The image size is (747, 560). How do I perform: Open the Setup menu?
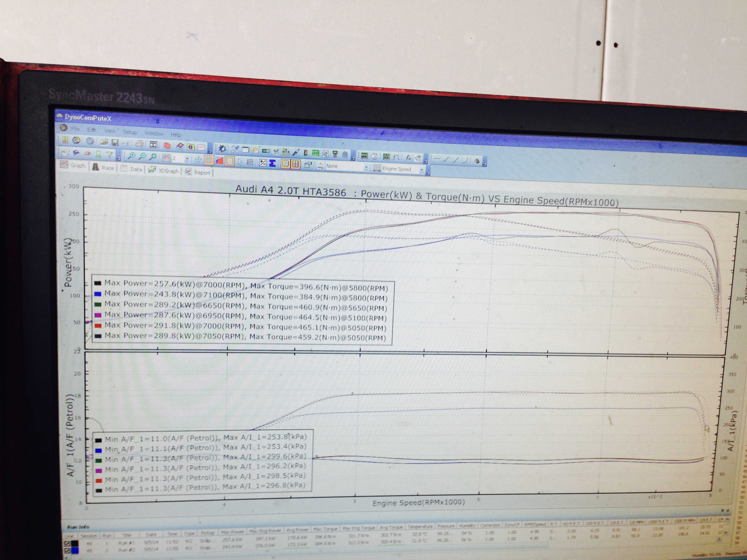click(130, 132)
